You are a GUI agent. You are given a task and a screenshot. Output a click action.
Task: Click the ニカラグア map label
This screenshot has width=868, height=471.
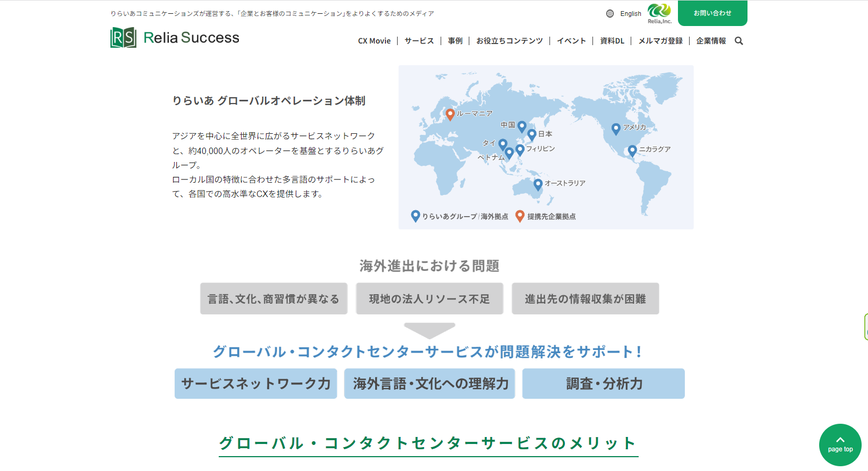point(655,149)
